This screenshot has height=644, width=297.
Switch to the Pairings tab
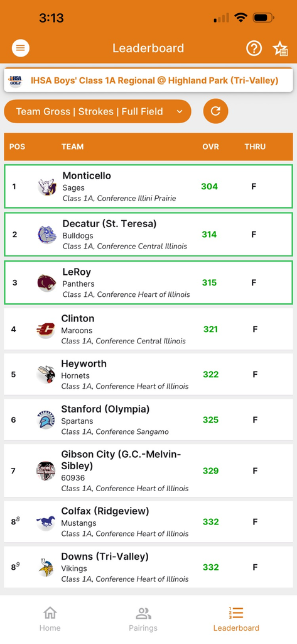point(143,619)
